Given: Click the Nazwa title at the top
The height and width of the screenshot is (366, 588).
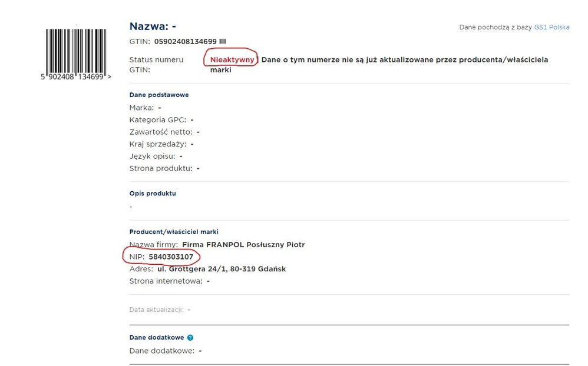Looking at the screenshot, I should tap(153, 26).
